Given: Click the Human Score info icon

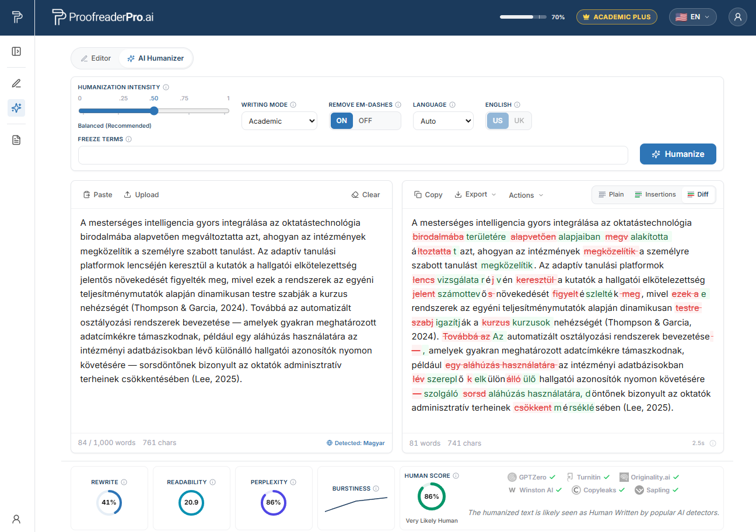Looking at the screenshot, I should click(x=456, y=476).
